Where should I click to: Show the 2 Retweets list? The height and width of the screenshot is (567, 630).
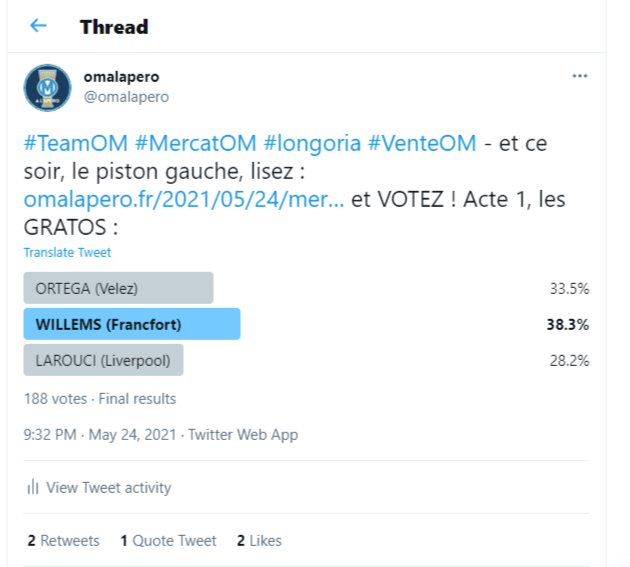coord(63,540)
